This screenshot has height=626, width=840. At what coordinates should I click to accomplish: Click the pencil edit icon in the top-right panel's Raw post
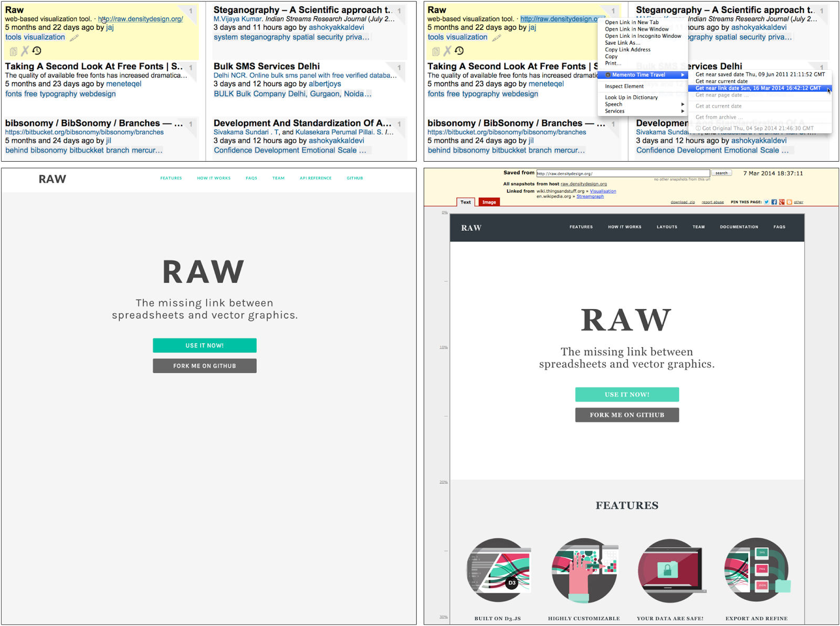point(497,37)
